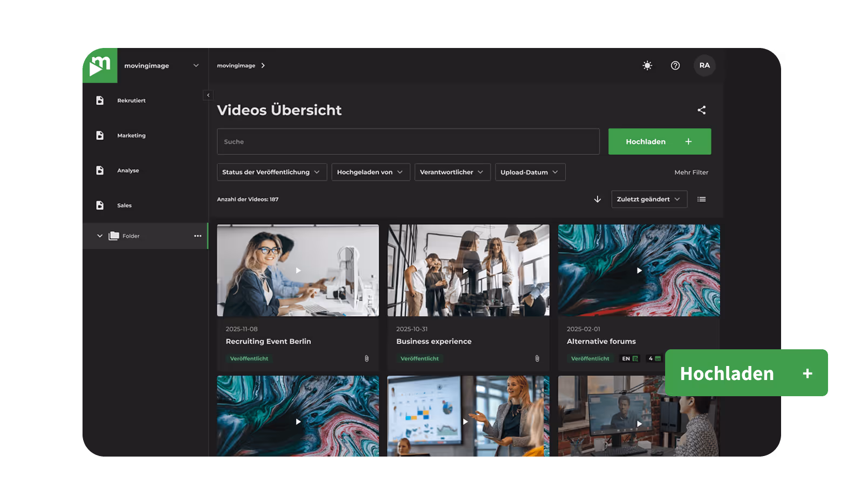Open the Hochgeladen von filter dropdown
862x504 pixels.
click(x=371, y=172)
